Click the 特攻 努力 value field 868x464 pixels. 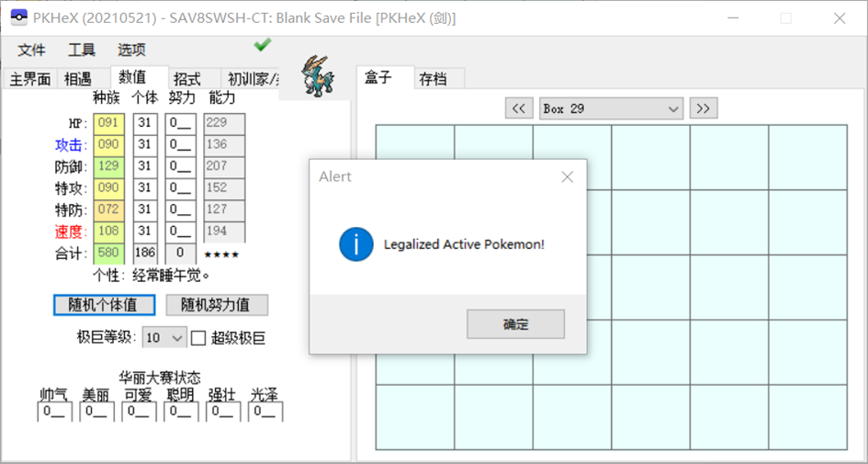coord(180,188)
